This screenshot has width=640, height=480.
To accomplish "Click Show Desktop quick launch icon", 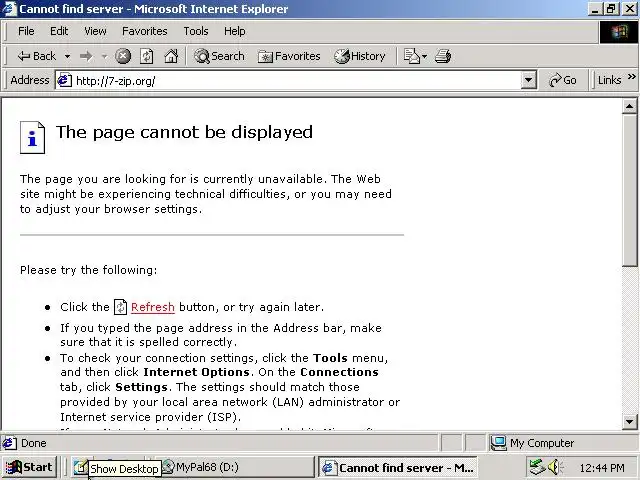I will [x=80, y=467].
